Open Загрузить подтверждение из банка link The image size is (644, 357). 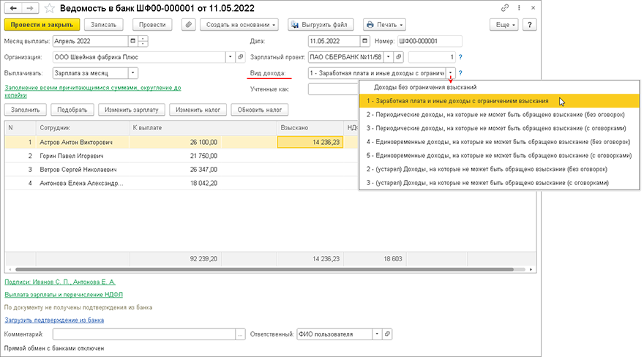pos(54,320)
